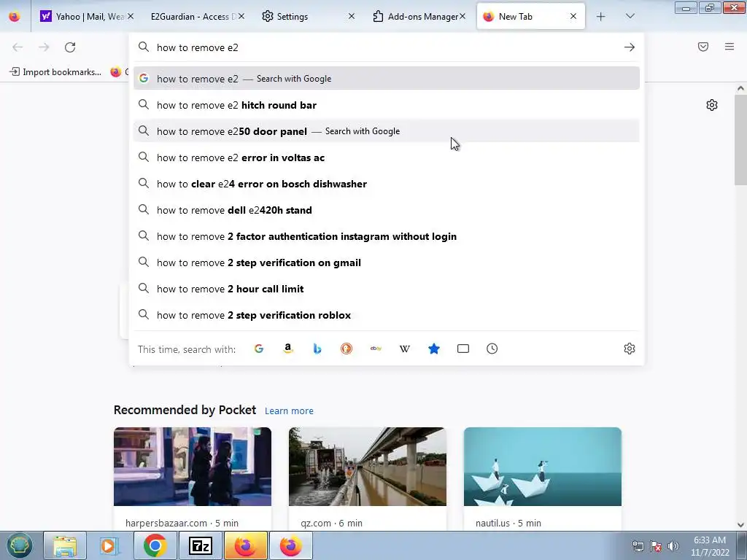Click Import bookmarks in bookmarks toolbar
747x560 pixels.
(x=55, y=72)
